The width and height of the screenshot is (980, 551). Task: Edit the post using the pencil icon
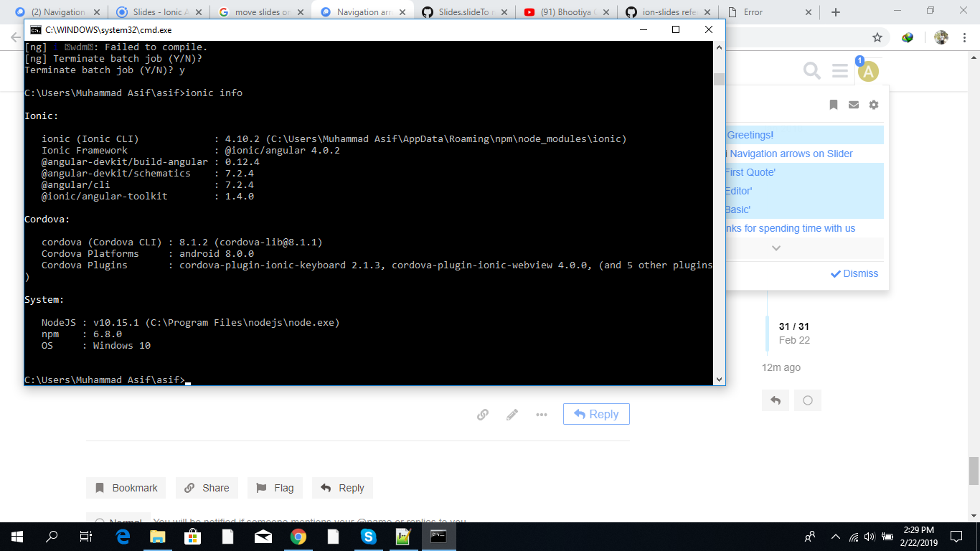pos(512,414)
